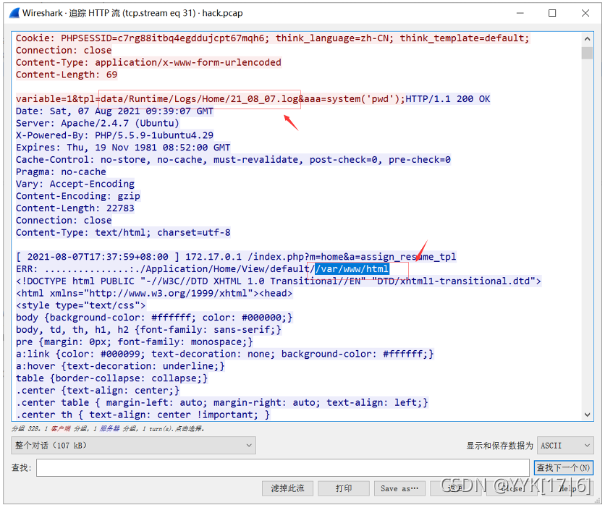Open the ASCII data format dropdown

tap(565, 445)
